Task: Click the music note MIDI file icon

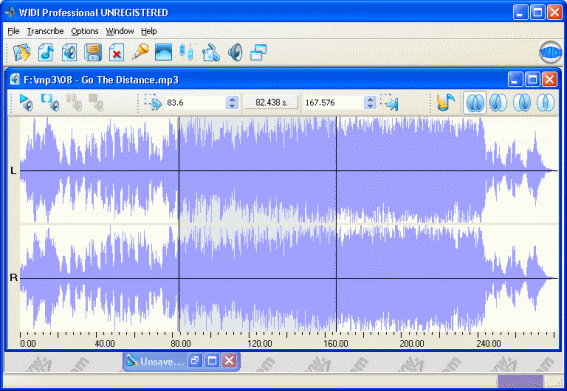Action: point(46,52)
